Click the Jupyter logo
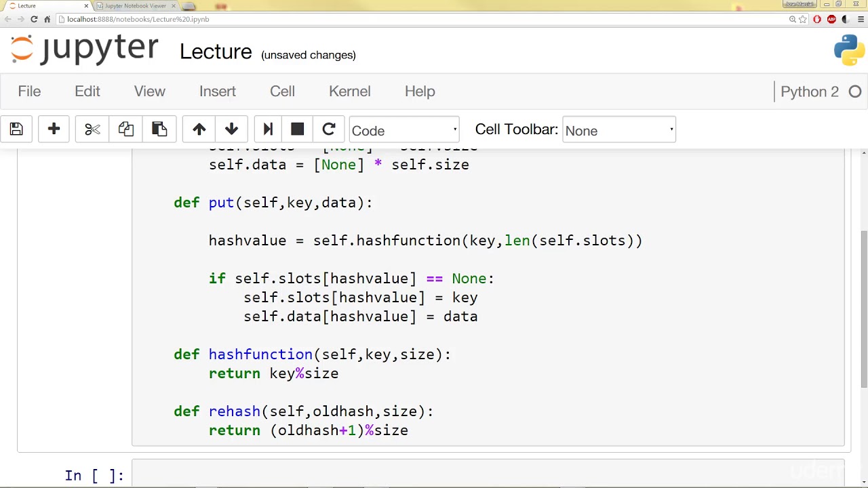Viewport: 868px width, 488px height. pyautogui.click(x=84, y=49)
